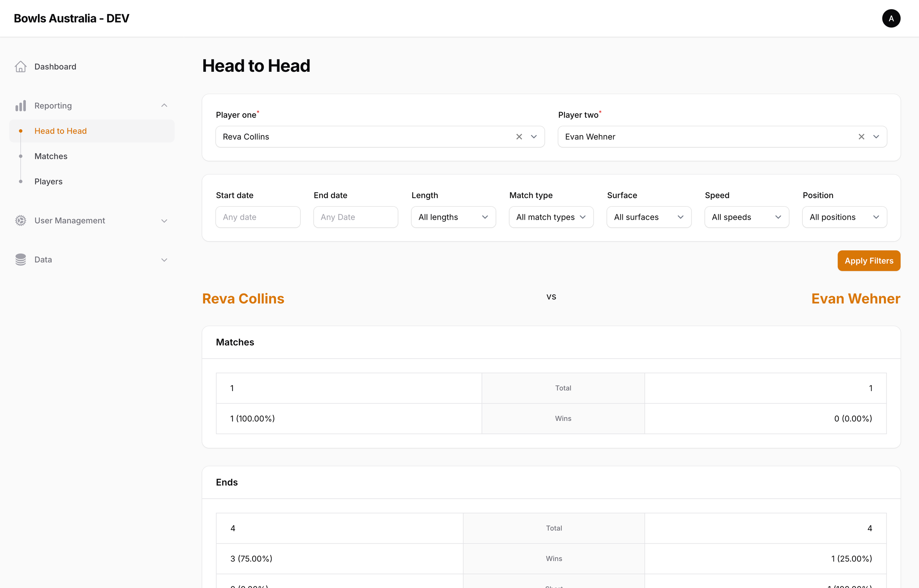Screen dimensions: 919x588
Task: Click the Reporting bar chart icon
Action: pyautogui.click(x=20, y=105)
